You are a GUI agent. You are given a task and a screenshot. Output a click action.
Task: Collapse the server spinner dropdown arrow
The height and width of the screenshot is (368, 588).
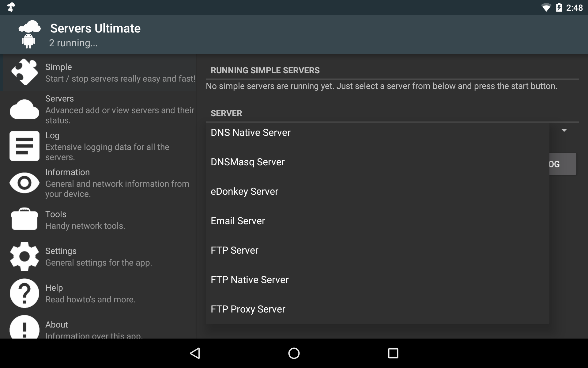(564, 130)
